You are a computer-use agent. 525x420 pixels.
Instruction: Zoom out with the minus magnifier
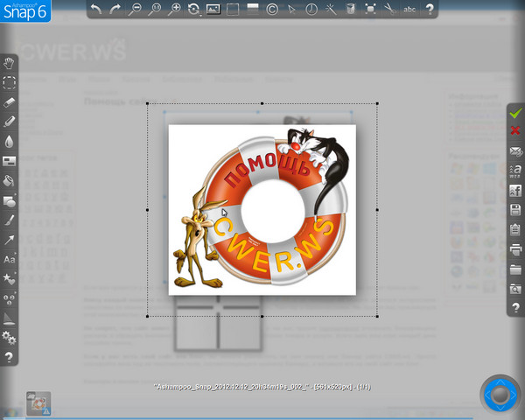tap(135, 10)
